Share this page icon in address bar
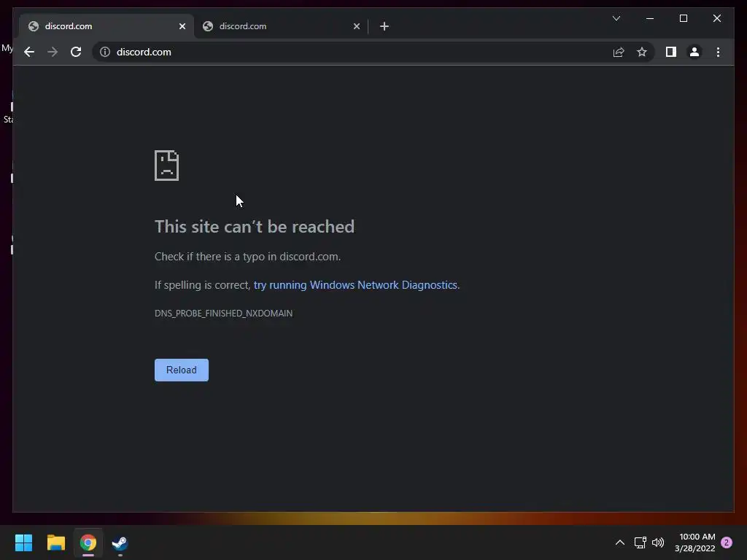Viewport: 747px width, 560px height. [619, 52]
